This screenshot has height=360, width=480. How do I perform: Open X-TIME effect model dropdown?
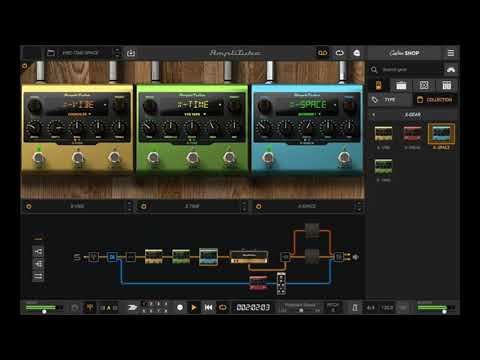point(195,114)
